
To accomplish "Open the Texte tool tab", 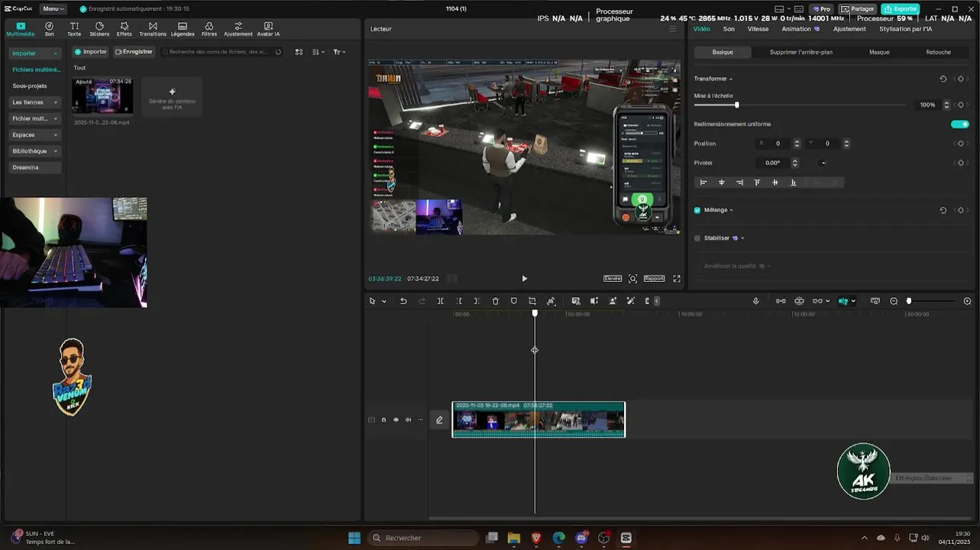I will pos(74,29).
